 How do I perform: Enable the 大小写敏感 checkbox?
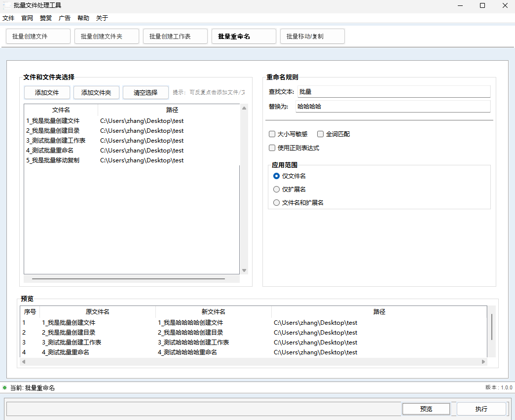coord(272,134)
